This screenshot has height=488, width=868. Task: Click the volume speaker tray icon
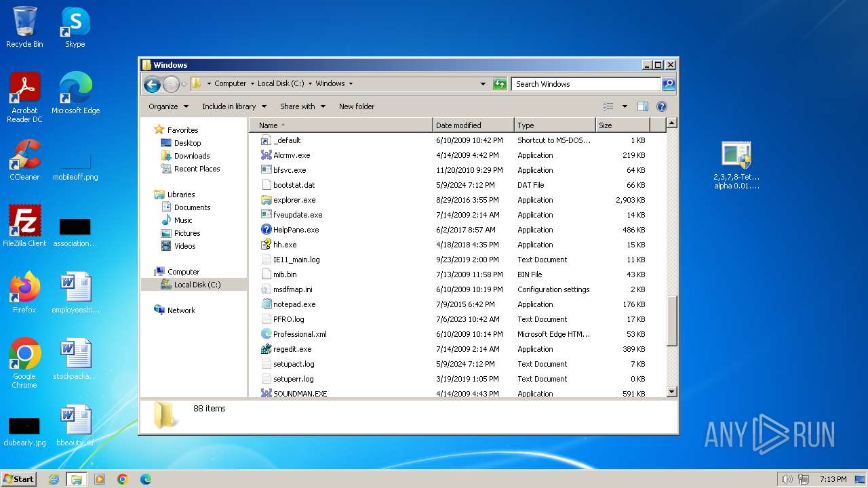tap(787, 479)
